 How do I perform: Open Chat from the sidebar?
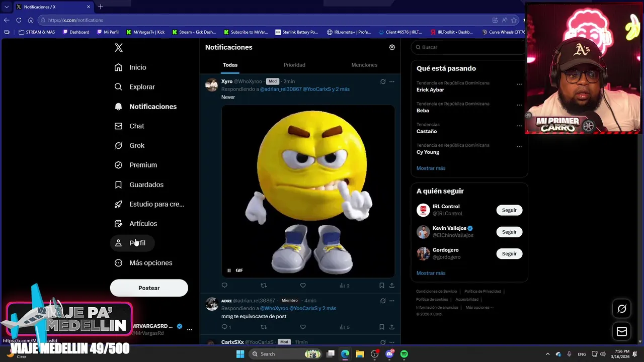coord(129,126)
